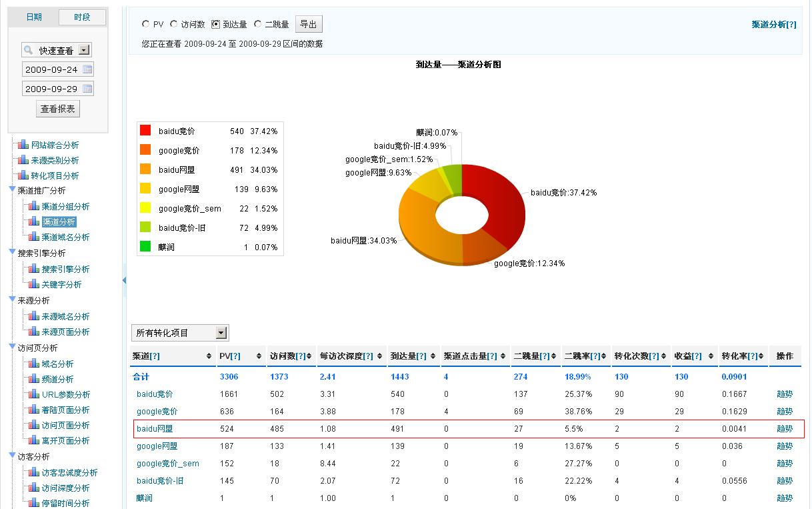
Task: Open 趋势 link for baidu网盟 row
Action: tap(785, 429)
